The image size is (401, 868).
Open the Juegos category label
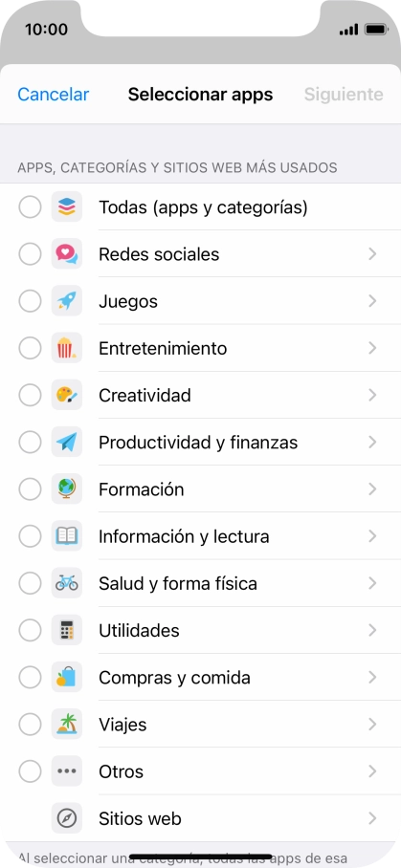128,302
